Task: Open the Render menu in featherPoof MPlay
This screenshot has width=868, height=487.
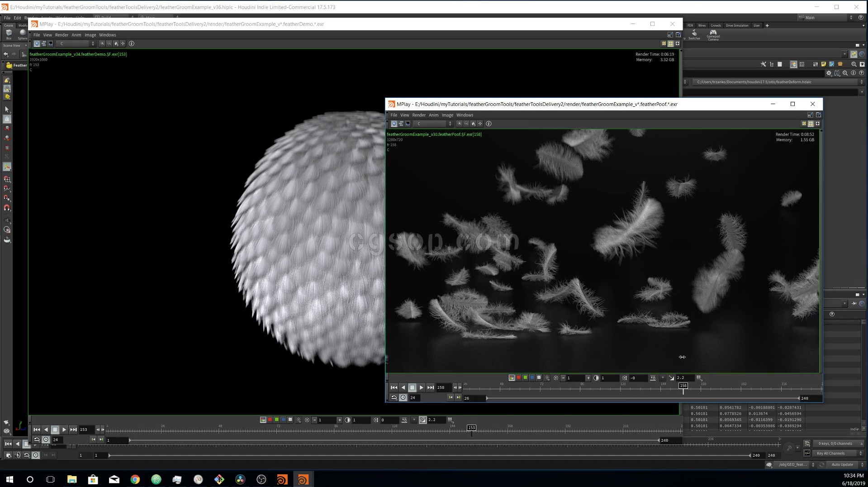Action: (418, 115)
